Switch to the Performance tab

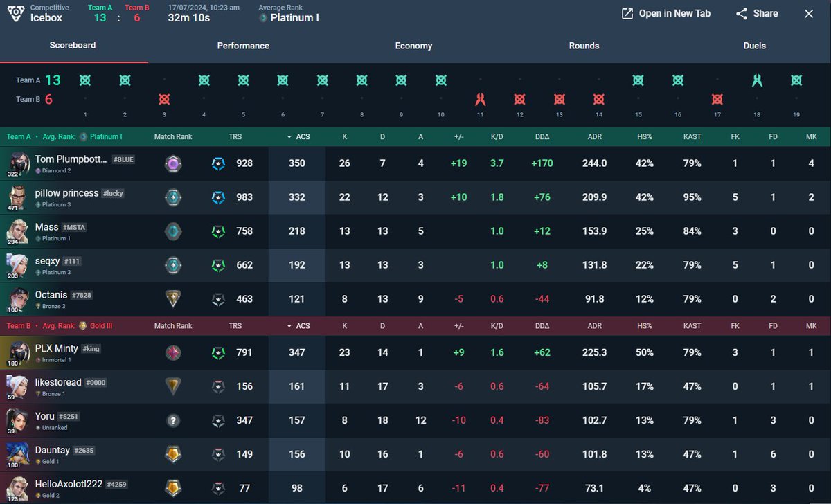point(243,46)
